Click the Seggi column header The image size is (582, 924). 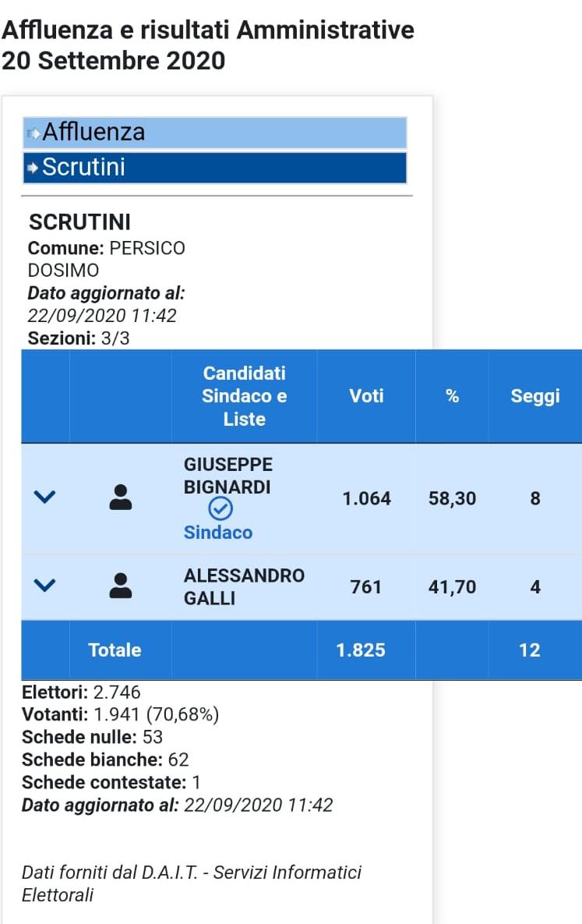535,396
